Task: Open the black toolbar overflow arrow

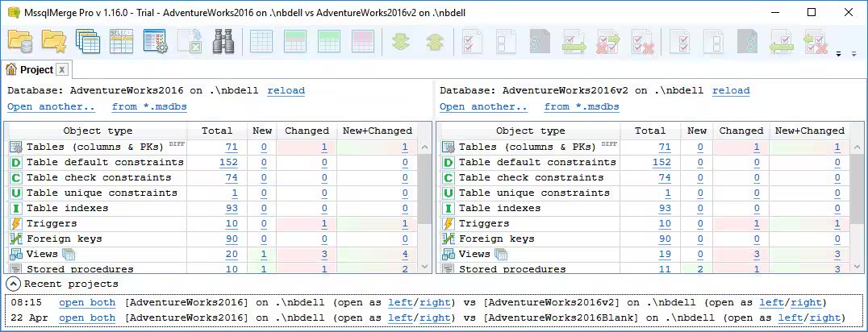Action: [x=839, y=55]
